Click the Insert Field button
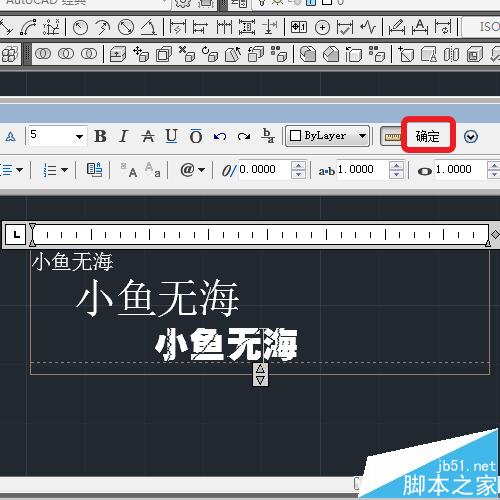Viewport: 500px width, 500px height. coord(95,170)
